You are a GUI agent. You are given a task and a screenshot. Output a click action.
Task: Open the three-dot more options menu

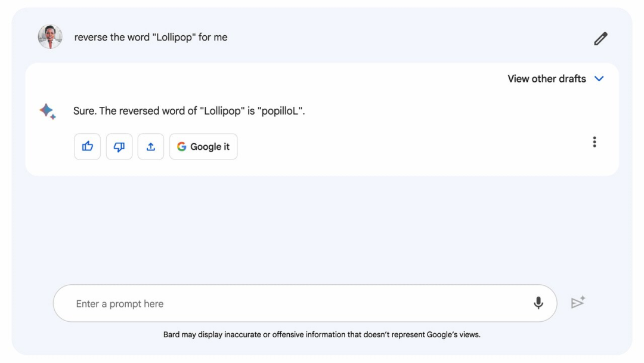tap(595, 142)
